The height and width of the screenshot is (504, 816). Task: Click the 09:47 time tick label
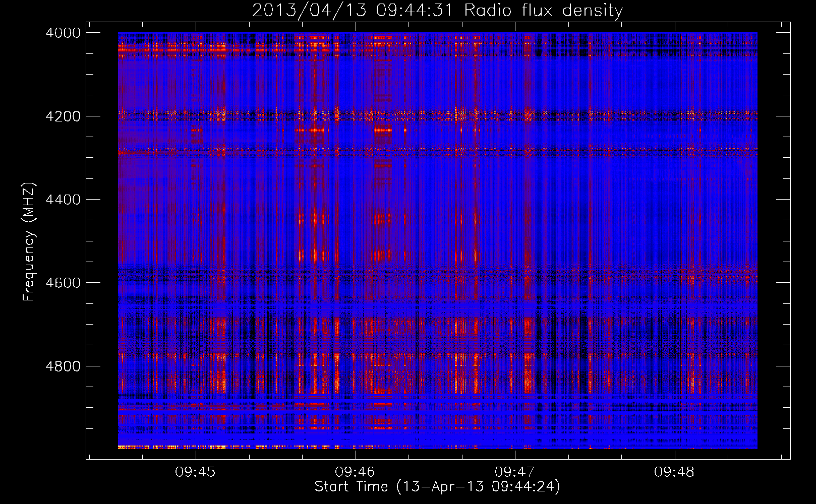coord(514,472)
